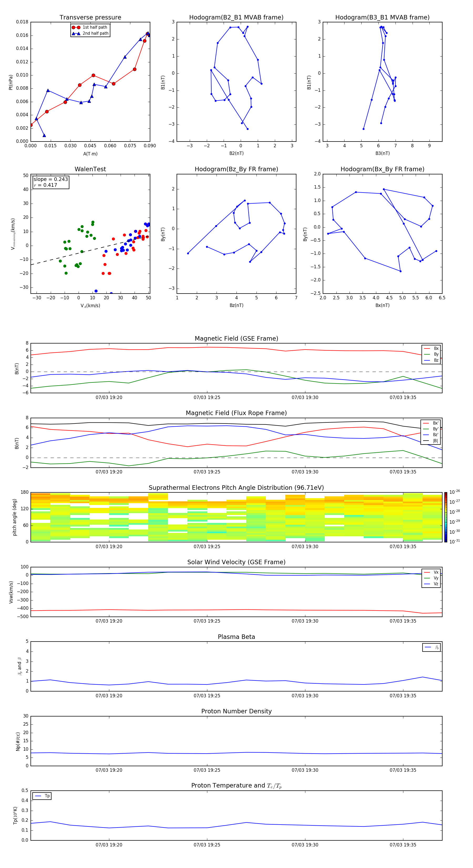Click the 'Hodogram(B3_B1 MVAB frame)' title
Image resolution: width=473 pixels, height=868 pixels.
click(382, 18)
